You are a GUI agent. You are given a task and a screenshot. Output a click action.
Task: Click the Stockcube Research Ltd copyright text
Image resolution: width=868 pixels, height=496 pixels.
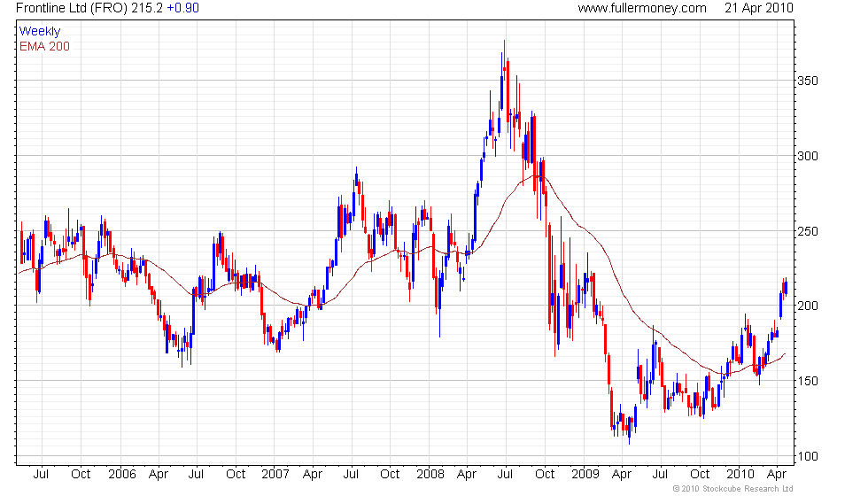pyautogui.click(x=733, y=489)
